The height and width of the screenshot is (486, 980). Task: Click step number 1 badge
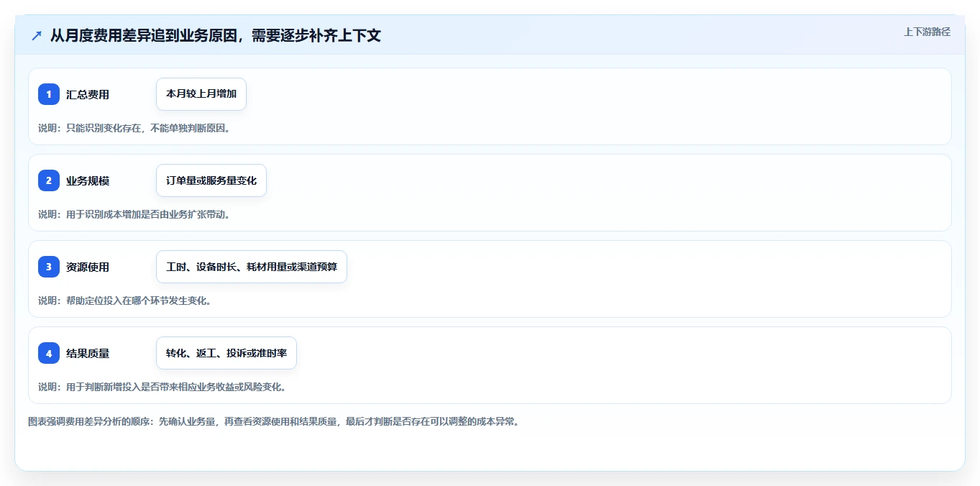49,94
